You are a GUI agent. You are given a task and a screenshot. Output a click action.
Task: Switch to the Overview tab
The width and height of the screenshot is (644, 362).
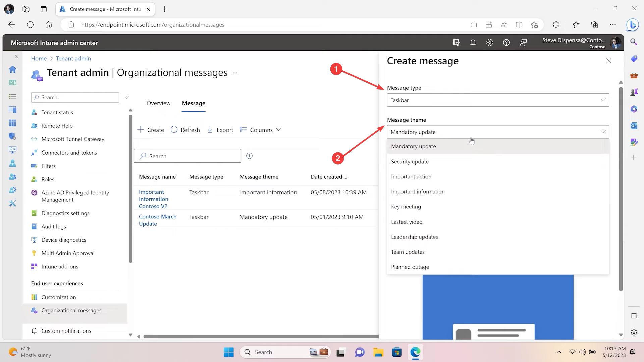(x=158, y=103)
